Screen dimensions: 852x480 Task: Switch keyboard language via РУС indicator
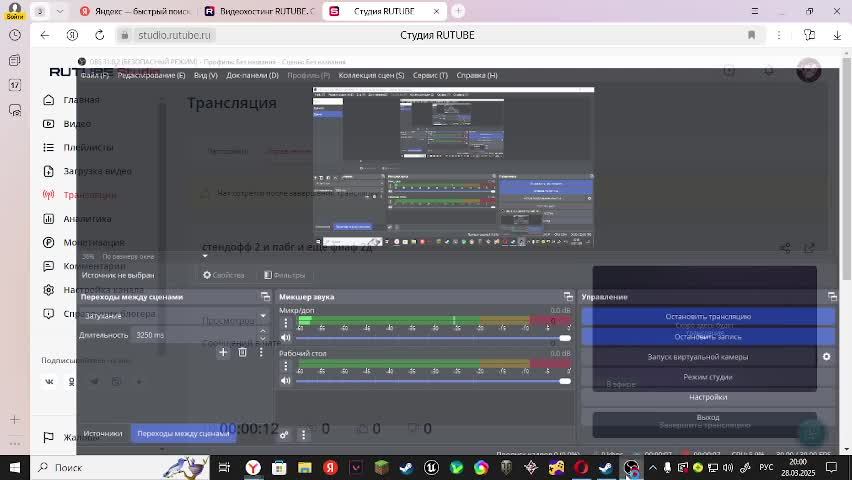[x=766, y=467]
